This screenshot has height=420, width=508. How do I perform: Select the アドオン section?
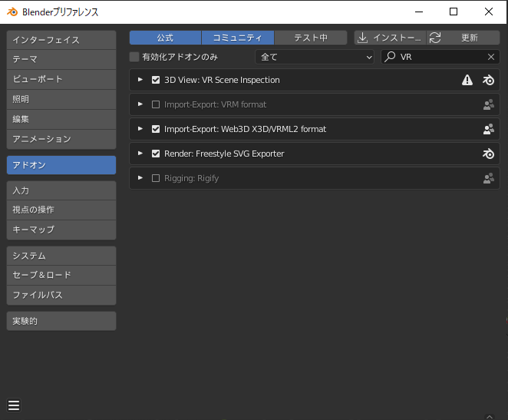[x=61, y=165]
